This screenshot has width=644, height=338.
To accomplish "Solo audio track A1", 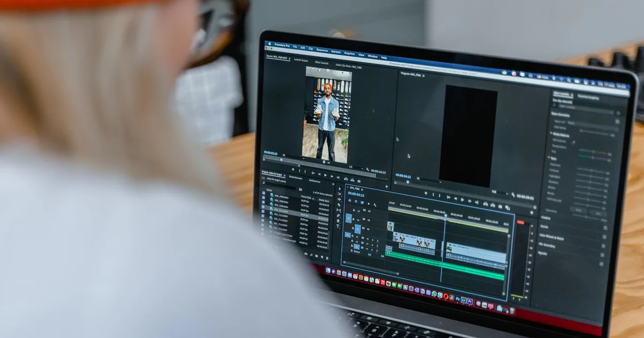I will pos(372,240).
